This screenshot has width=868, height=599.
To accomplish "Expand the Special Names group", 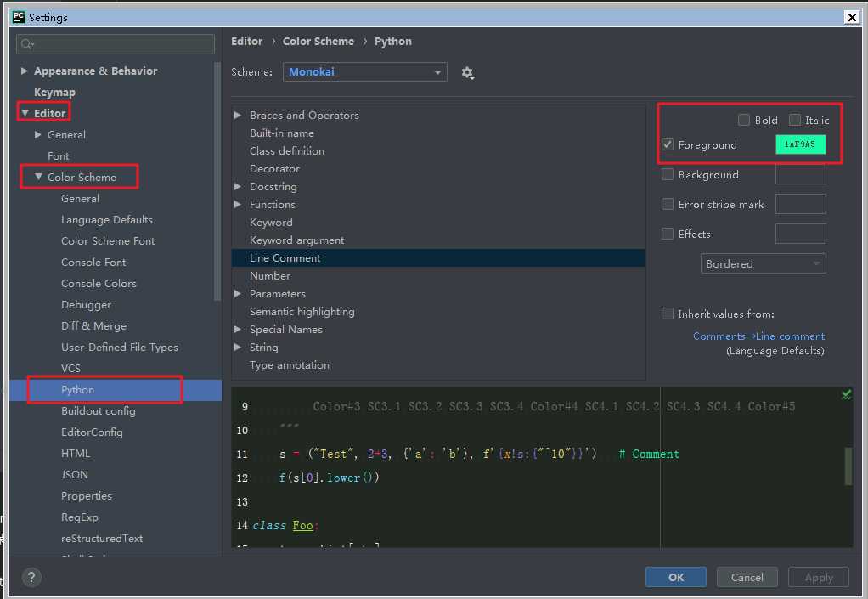I will (238, 329).
